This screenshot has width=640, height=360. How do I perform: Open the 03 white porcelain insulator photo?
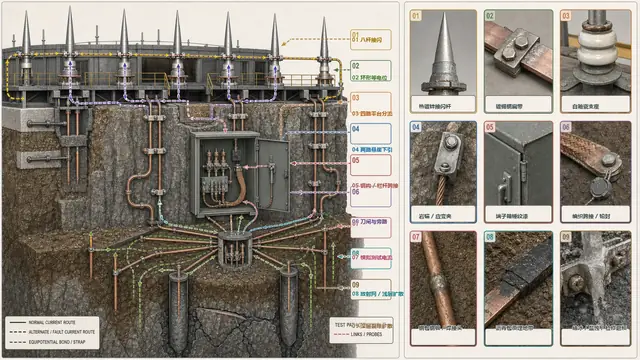coord(596,53)
